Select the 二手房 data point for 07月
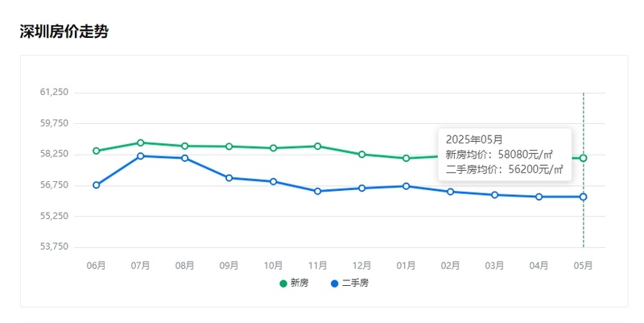 pos(141,156)
